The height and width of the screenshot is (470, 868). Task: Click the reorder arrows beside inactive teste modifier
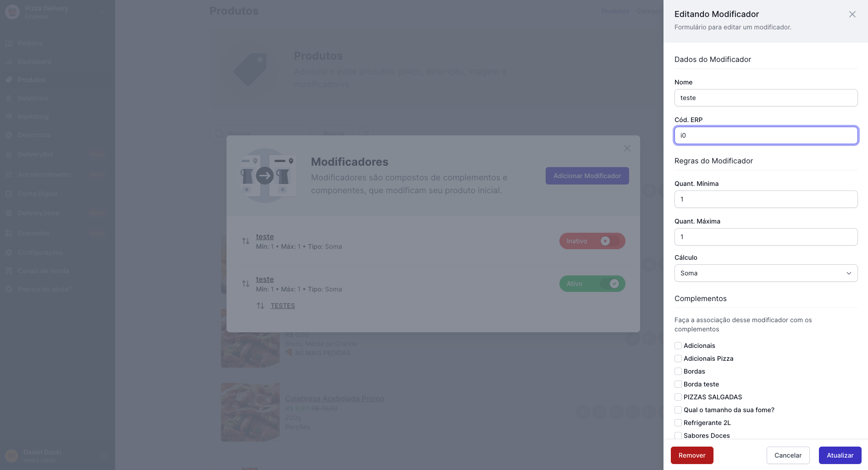pos(246,241)
